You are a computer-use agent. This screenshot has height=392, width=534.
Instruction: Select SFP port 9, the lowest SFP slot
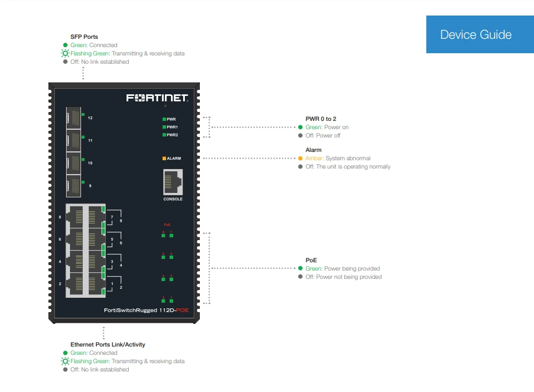click(74, 185)
